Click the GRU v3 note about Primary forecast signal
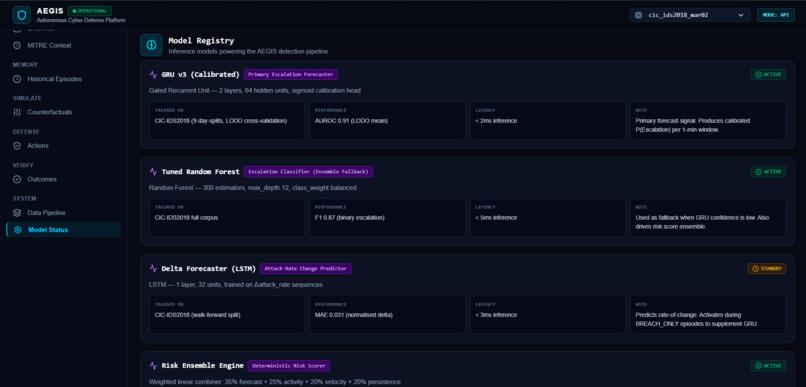Image resolution: width=806 pixels, height=387 pixels. tap(692, 125)
